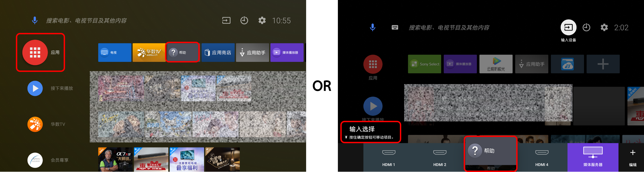Screen dimensions: 644x172
Task: Open the red 应用 apps grid icon
Action: coord(35,52)
